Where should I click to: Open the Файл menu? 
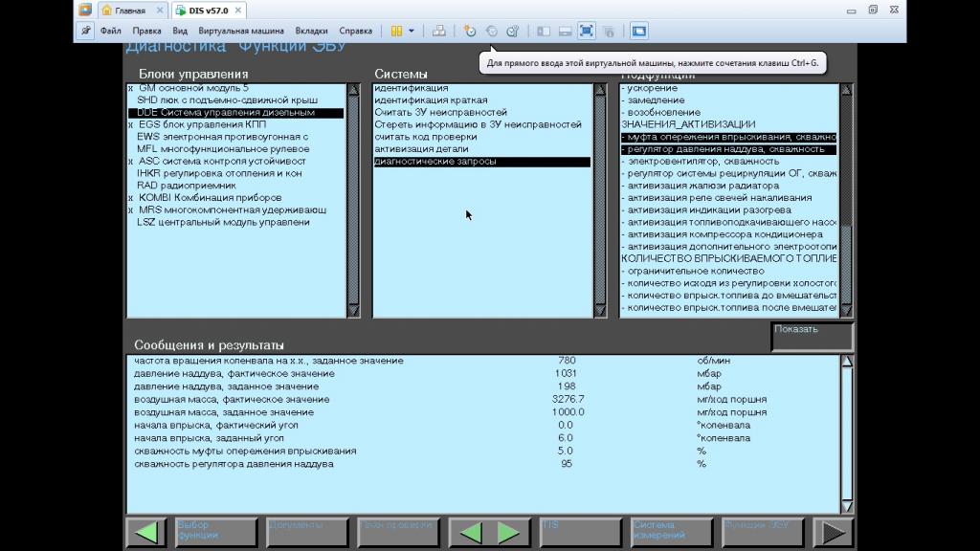coord(111,31)
